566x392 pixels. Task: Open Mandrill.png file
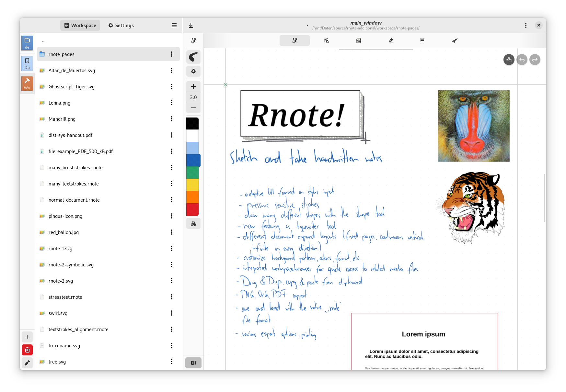(108, 119)
